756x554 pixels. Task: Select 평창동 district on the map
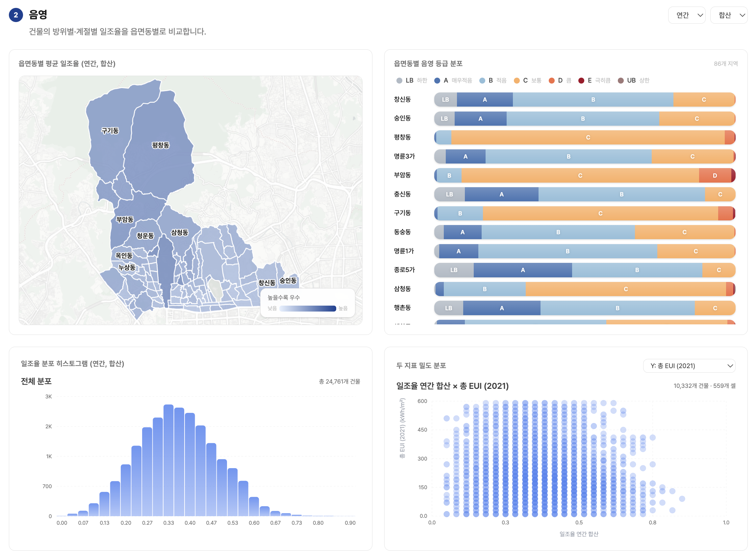[x=160, y=145]
